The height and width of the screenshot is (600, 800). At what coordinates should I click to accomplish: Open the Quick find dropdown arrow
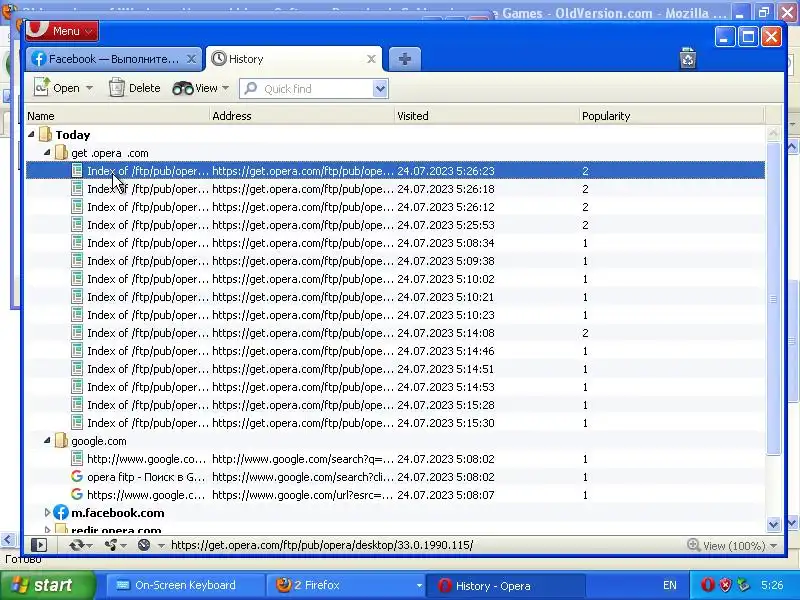(x=380, y=88)
